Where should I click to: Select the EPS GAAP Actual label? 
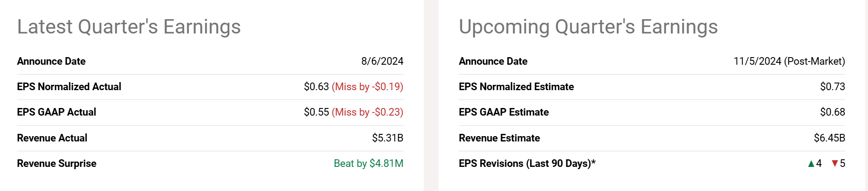coord(56,112)
